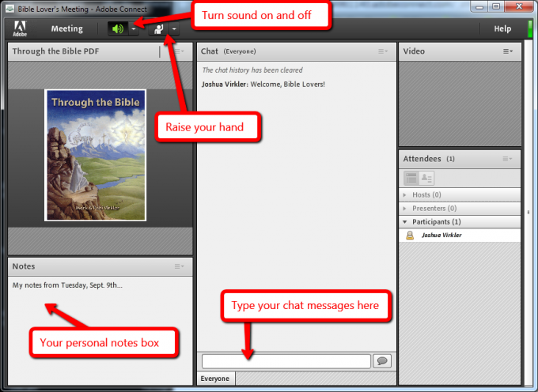This screenshot has height=392, width=538.
Task: Click the Welcome, Bible Lovers! chat message
Action: pyautogui.click(x=263, y=85)
